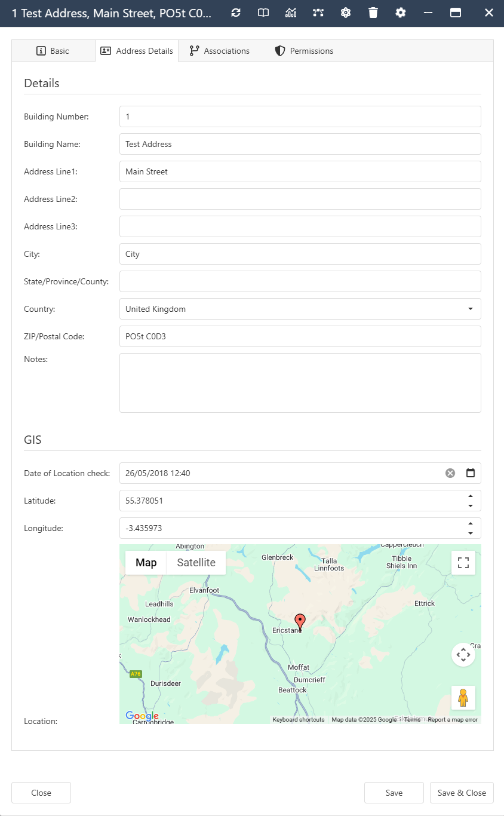Enter fullscreen mode on the map
Viewport: 504px width, 816px height.
point(463,562)
